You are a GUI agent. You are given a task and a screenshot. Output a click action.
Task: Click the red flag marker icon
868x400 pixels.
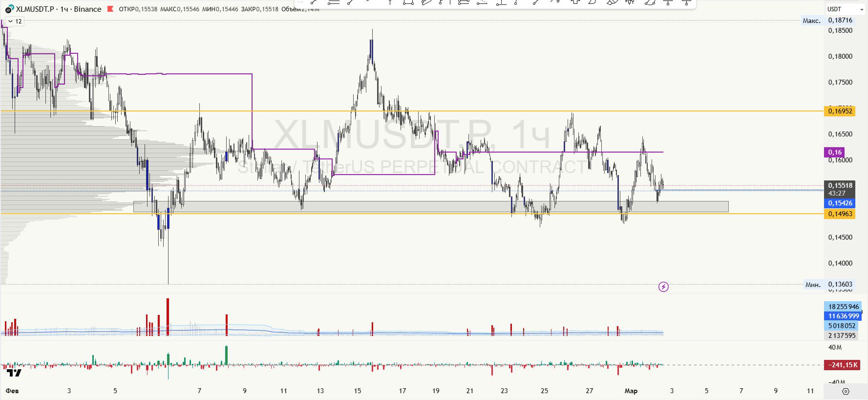click(x=110, y=9)
